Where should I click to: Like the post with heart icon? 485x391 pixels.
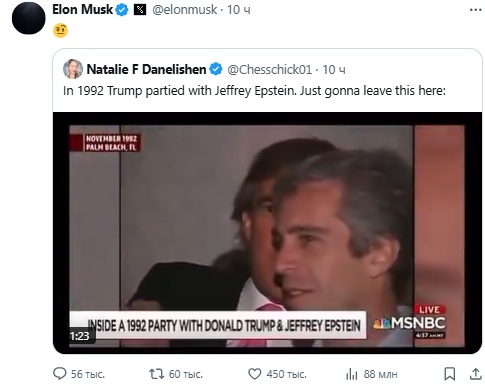[x=255, y=374]
